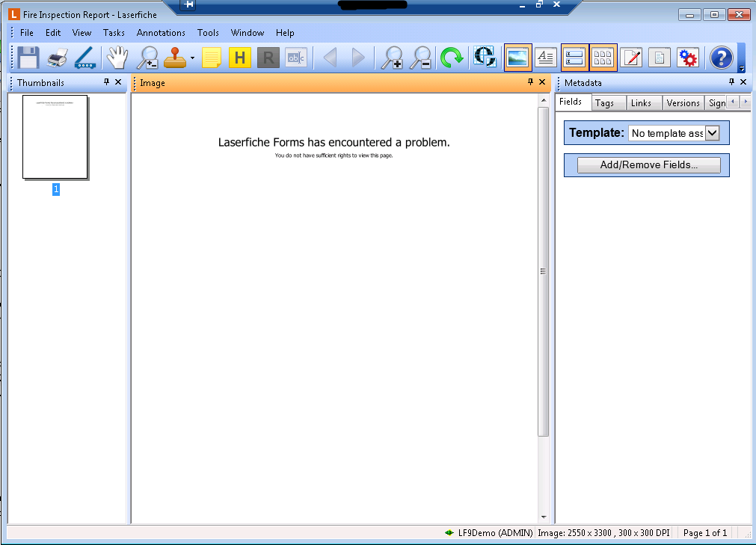
Task: Switch to the Versions tab
Action: pyautogui.click(x=683, y=103)
